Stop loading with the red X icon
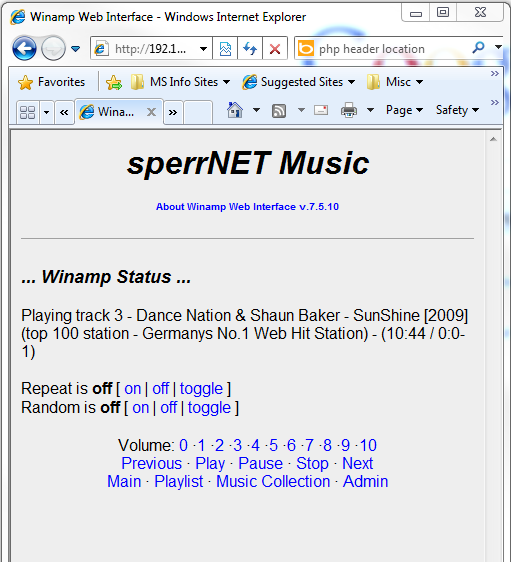Screen dimensions: 511x562 click(275, 48)
